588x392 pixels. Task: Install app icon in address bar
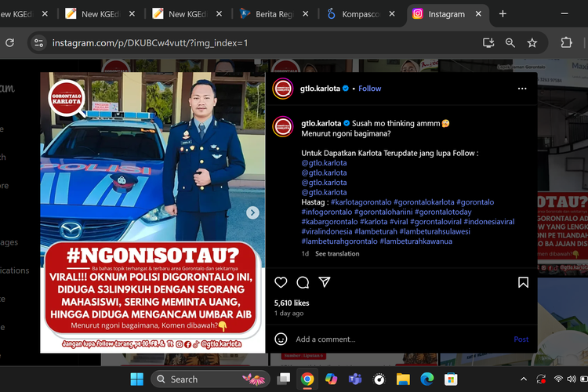(488, 43)
